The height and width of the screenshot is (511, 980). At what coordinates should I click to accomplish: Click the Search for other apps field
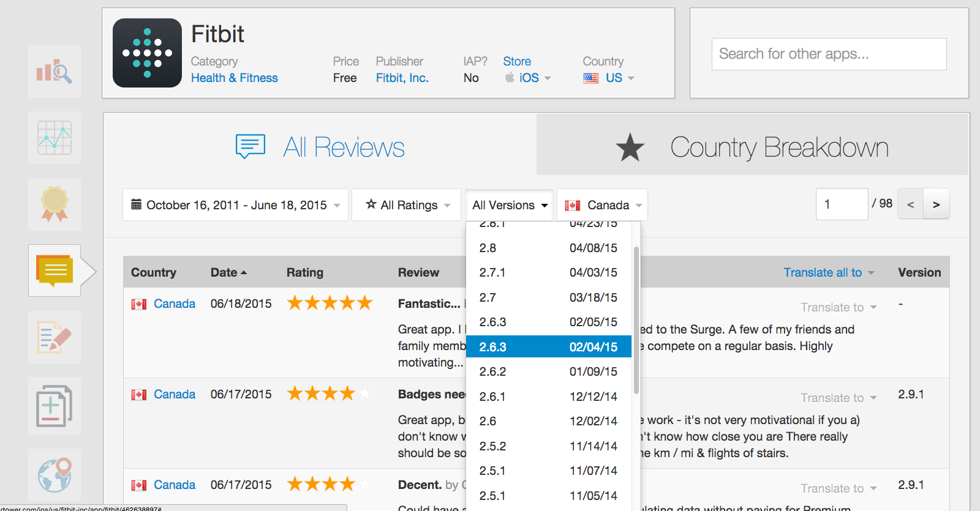(x=829, y=54)
